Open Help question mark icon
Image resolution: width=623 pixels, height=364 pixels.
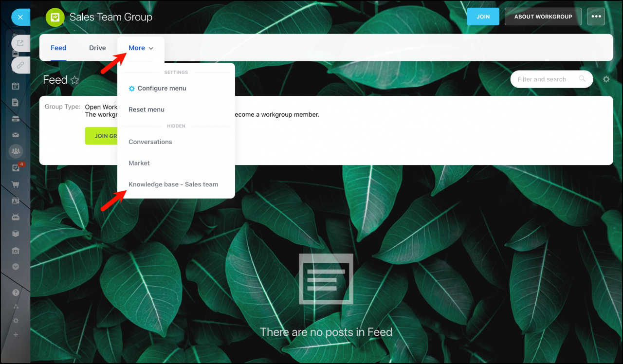(x=16, y=292)
